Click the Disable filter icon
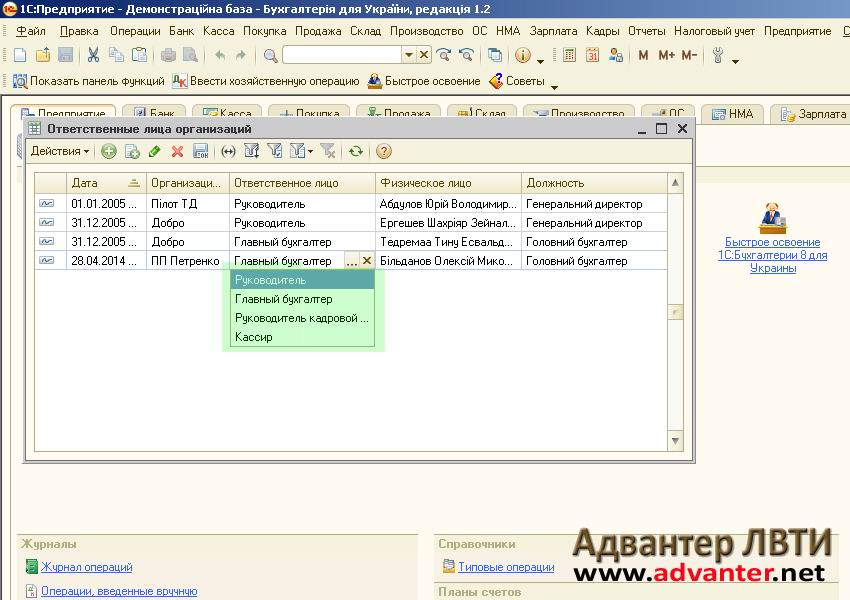The height and width of the screenshot is (600, 850). pyautogui.click(x=327, y=151)
